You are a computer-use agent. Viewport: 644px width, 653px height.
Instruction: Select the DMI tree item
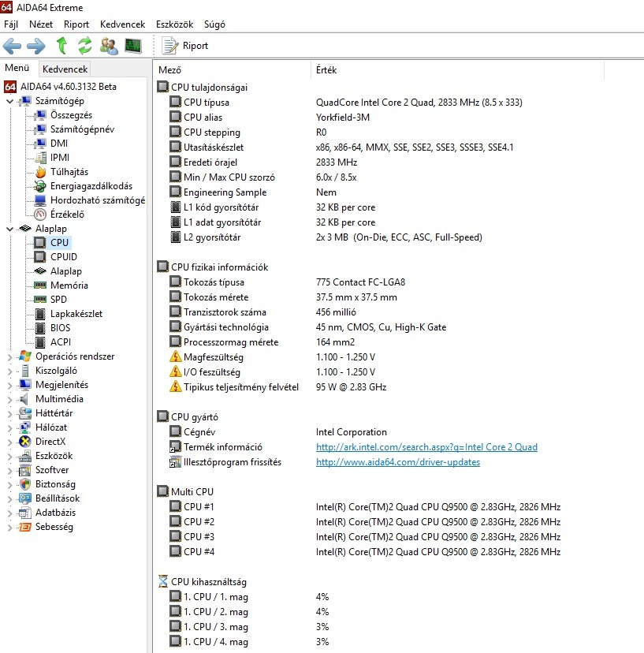pos(58,144)
